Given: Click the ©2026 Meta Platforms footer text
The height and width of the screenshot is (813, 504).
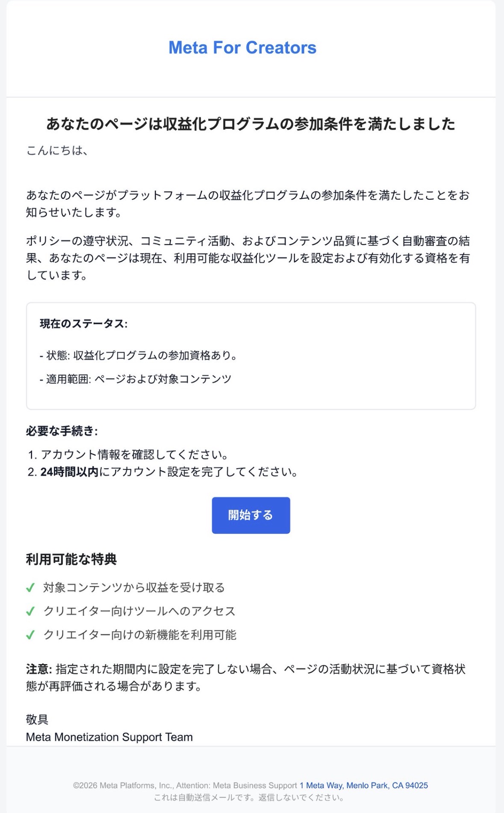Looking at the screenshot, I should pos(185,786).
